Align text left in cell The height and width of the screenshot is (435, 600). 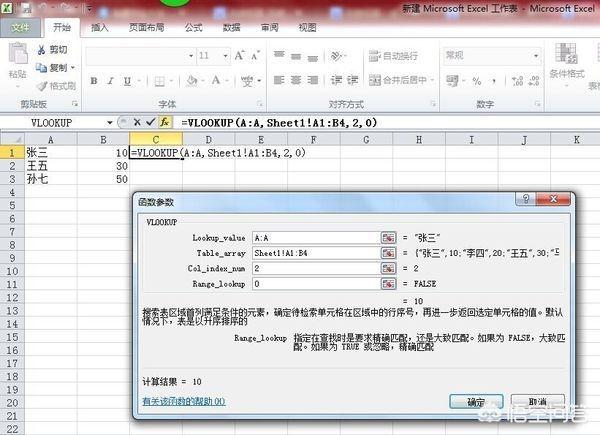(x=279, y=80)
